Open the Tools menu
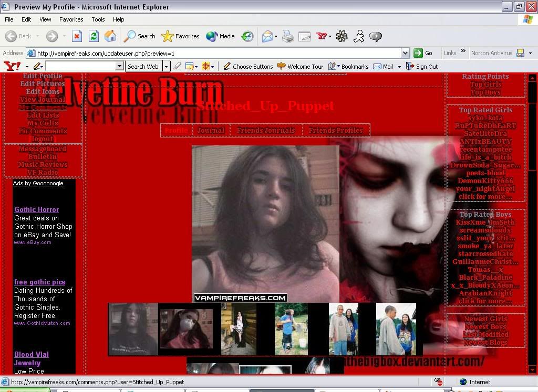The height and width of the screenshot is (392, 538). (x=98, y=19)
